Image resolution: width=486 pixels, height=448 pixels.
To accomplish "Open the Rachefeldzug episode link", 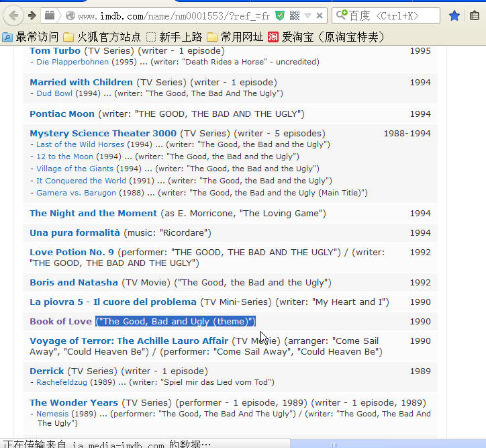I will tap(62, 382).
